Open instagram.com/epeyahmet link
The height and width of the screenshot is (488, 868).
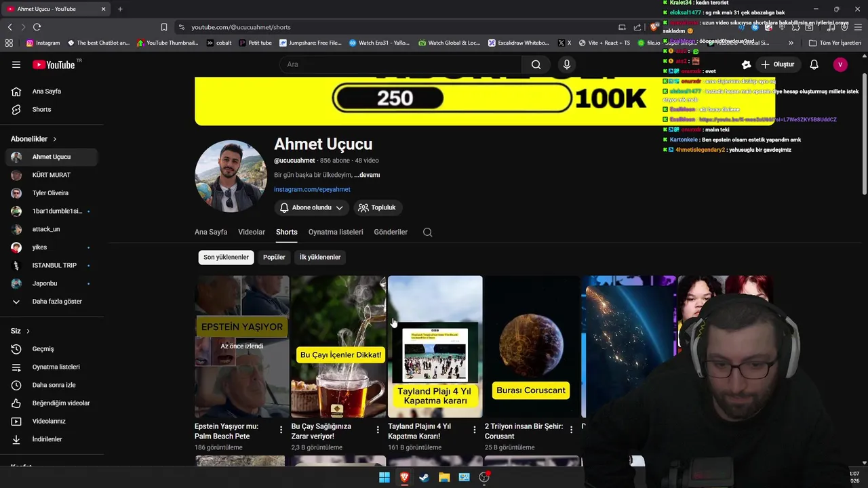[x=312, y=190]
